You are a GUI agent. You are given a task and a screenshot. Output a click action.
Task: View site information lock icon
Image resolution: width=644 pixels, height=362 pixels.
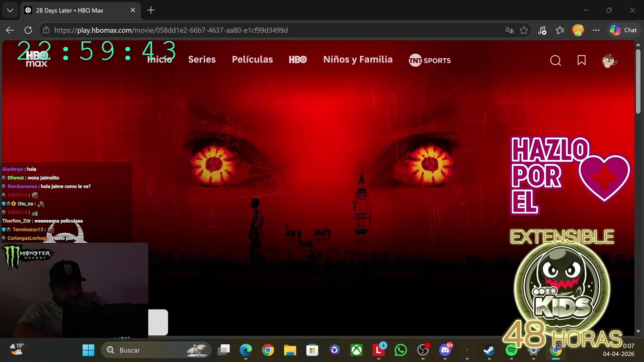click(x=46, y=30)
